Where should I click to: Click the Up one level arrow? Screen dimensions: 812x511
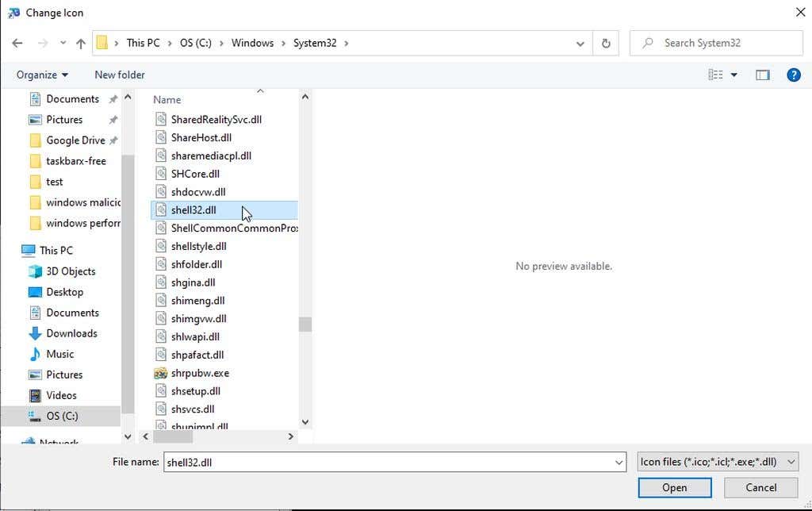click(81, 44)
